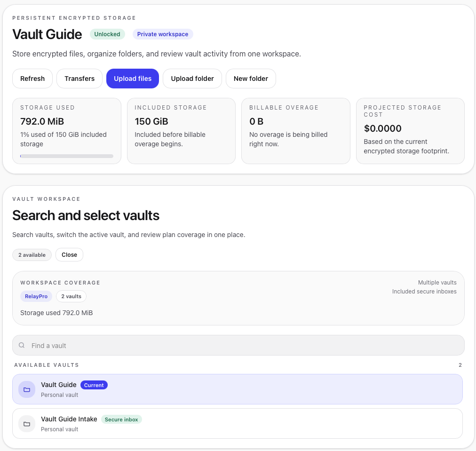
Task: Click the Private workspace badge
Action: click(x=163, y=34)
